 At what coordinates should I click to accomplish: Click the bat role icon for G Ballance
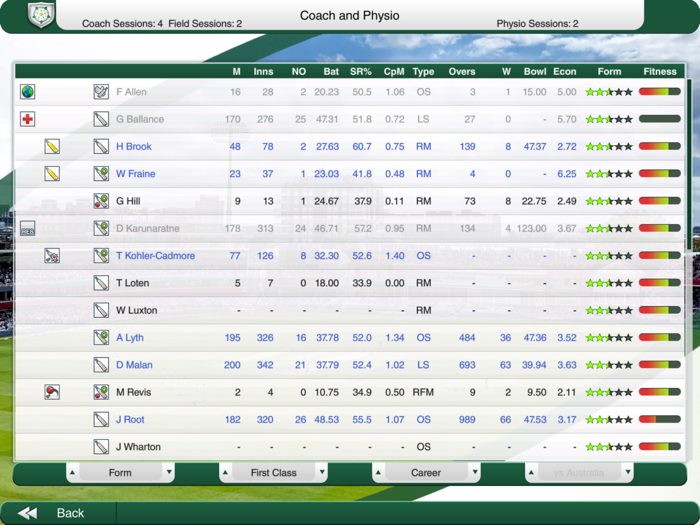[x=101, y=119]
